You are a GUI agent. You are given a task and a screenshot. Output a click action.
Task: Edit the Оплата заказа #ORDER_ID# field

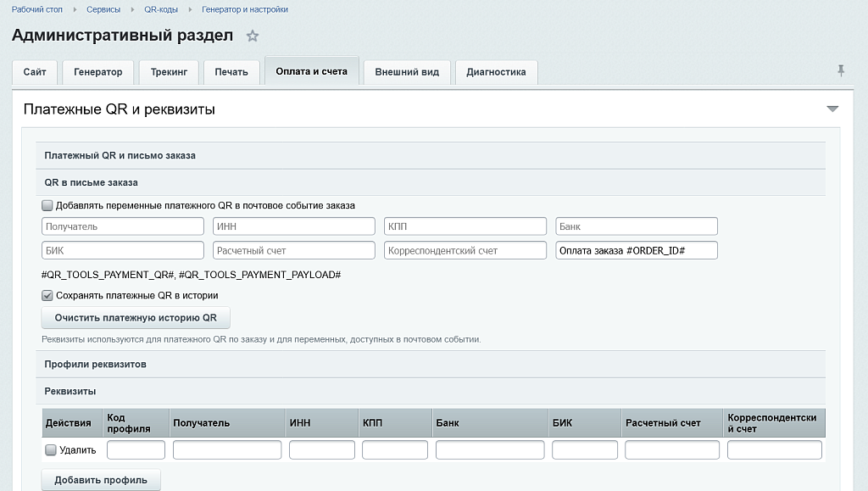pos(637,250)
